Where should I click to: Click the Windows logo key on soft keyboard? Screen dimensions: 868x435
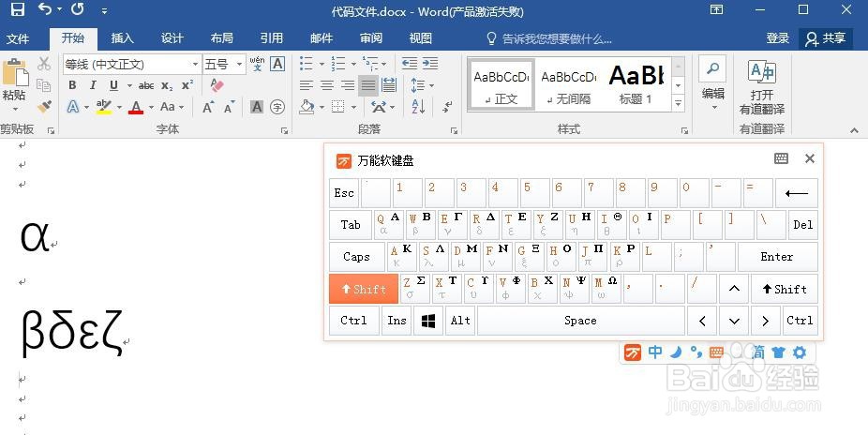click(x=428, y=321)
